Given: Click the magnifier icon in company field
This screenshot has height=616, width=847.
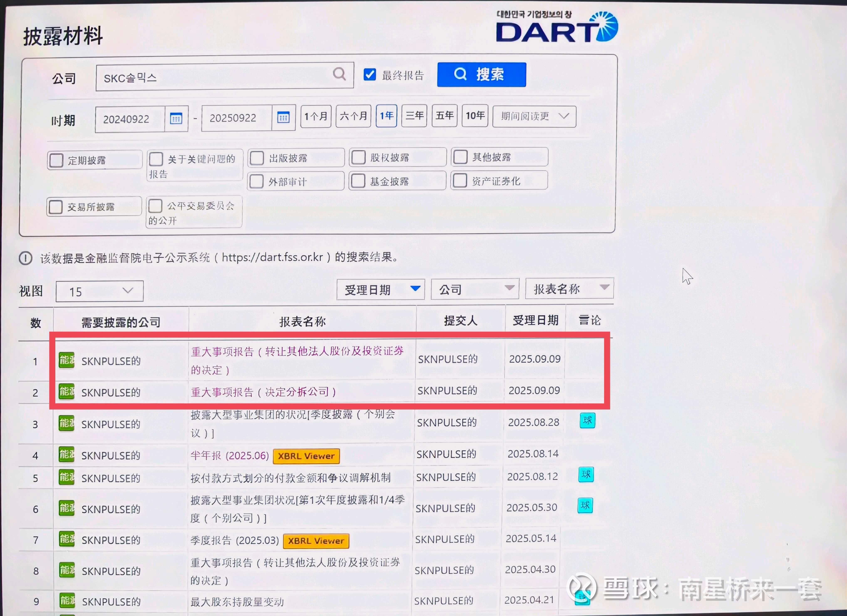Looking at the screenshot, I should tap(339, 74).
